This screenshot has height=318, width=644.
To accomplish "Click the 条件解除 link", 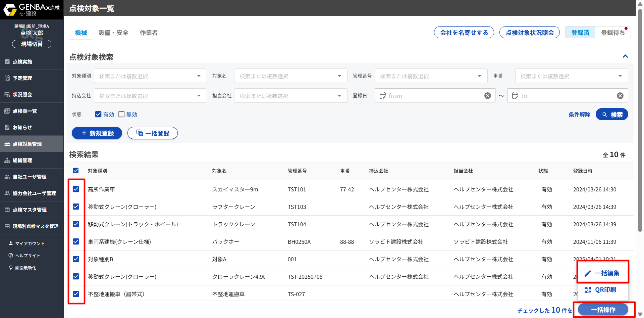I will (579, 115).
